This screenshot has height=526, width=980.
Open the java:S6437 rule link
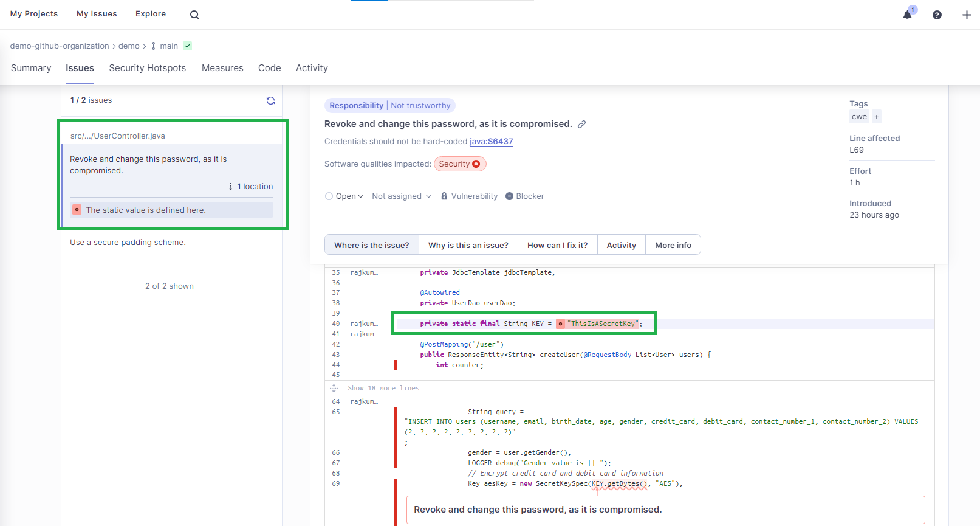(x=491, y=142)
